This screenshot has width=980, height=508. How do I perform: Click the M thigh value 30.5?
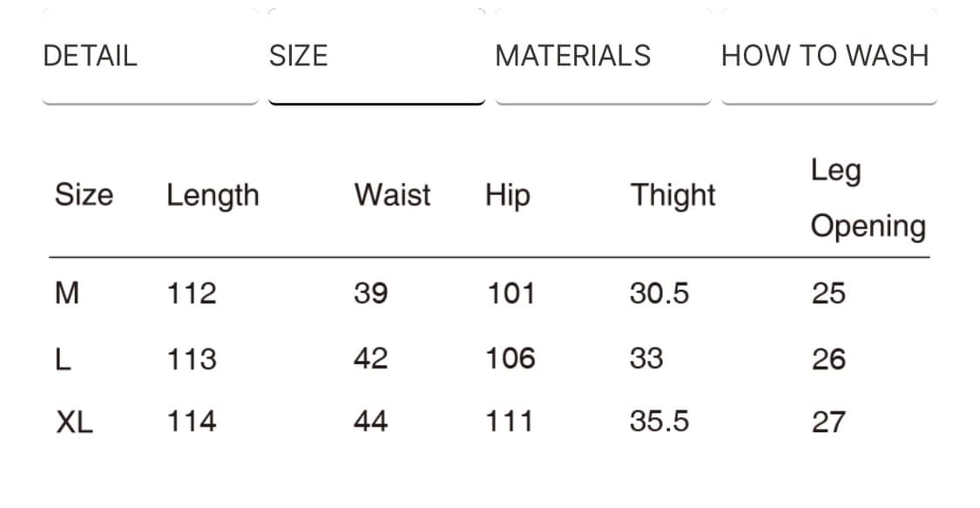(x=659, y=294)
